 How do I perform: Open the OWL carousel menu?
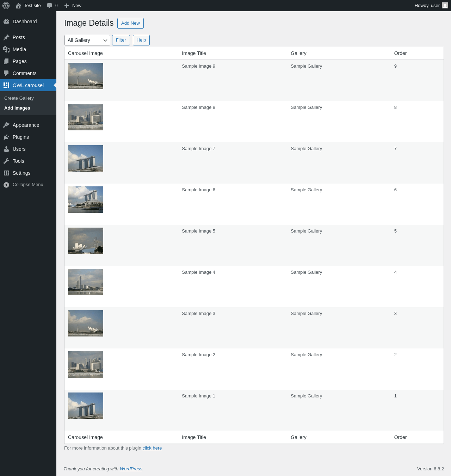28,85
